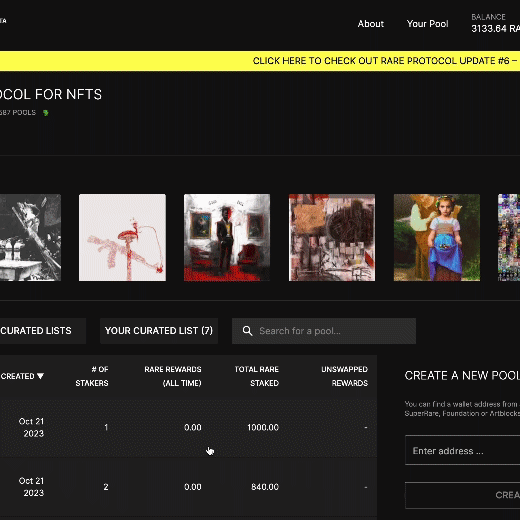Open the colorful mosaic artwork thumbnail
Screen dimensions: 520x520
coord(509,238)
